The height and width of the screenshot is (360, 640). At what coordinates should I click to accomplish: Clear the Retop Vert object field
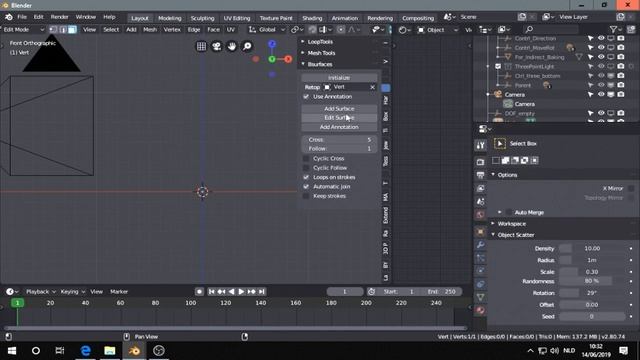click(x=372, y=87)
